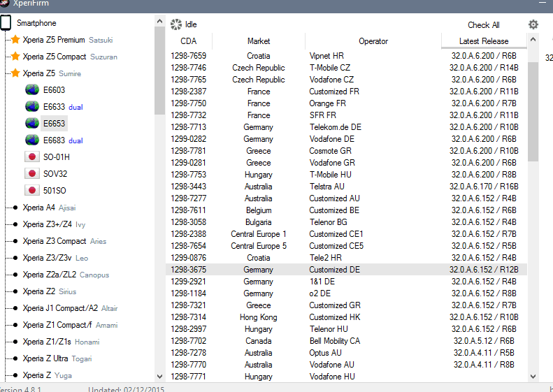Click the globe icon next to E6603
Viewport: 553px width, 392px height.
(31, 90)
